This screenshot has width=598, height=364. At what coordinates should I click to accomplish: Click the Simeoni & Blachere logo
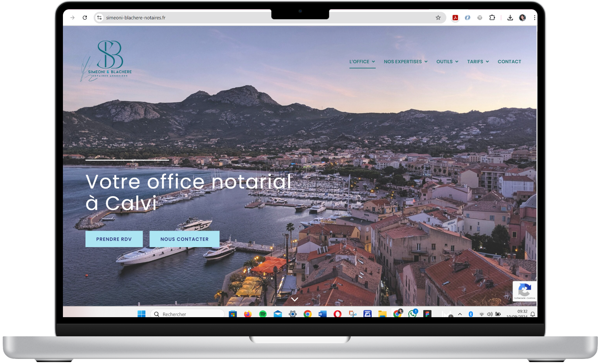tap(106, 61)
